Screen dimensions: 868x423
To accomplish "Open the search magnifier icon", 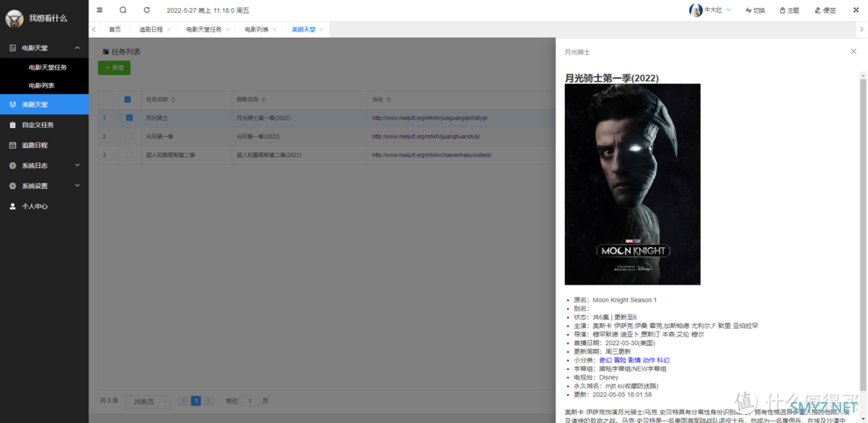I will [123, 10].
